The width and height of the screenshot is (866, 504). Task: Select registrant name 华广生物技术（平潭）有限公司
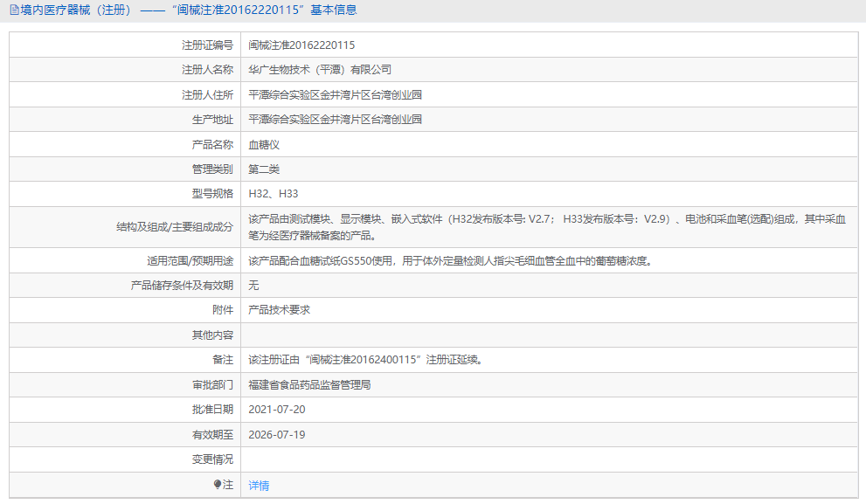click(x=320, y=70)
